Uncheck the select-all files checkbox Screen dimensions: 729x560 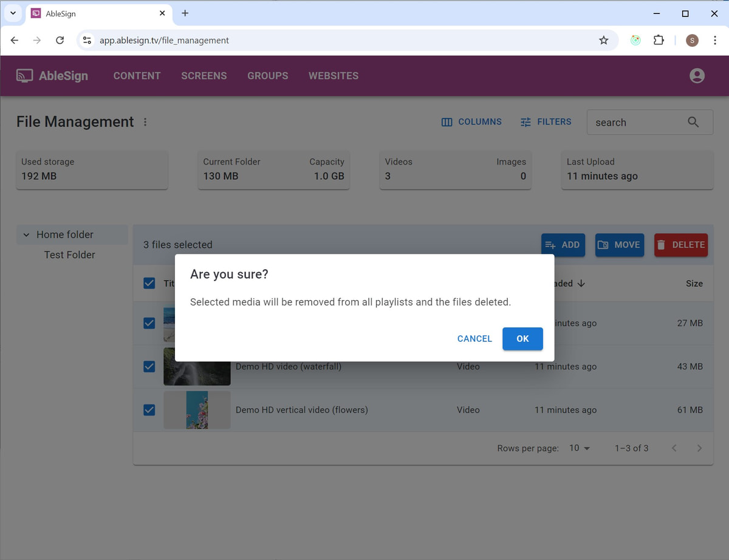[x=149, y=283]
